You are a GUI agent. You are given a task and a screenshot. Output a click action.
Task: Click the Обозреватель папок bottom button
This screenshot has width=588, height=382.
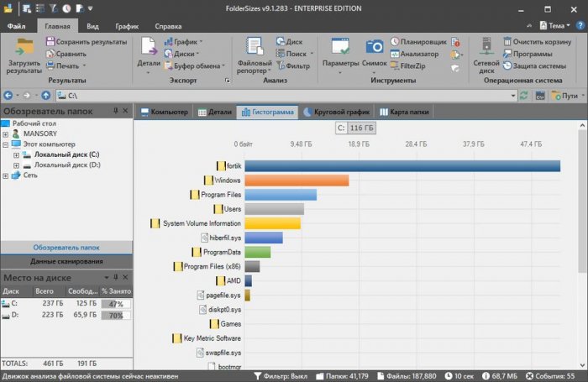tap(66, 248)
